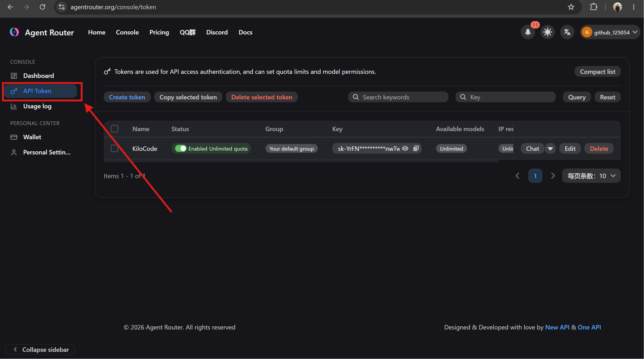The image size is (644, 359).
Task: Click the browser address bar URL
Action: [113, 7]
